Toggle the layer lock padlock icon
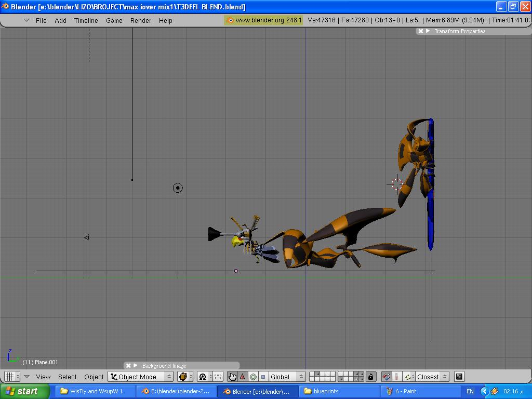 [370, 377]
